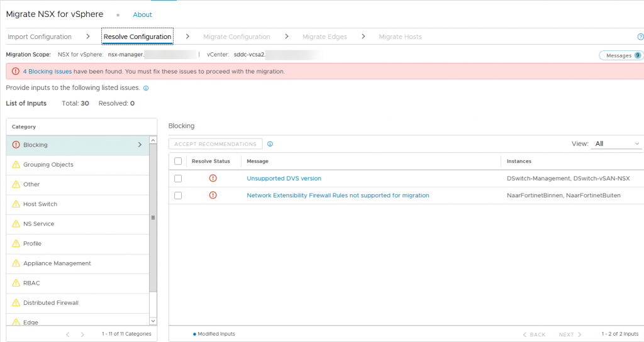The image size is (644, 342).
Task: Click warning icon beside Host Switch
Action: coord(16,204)
